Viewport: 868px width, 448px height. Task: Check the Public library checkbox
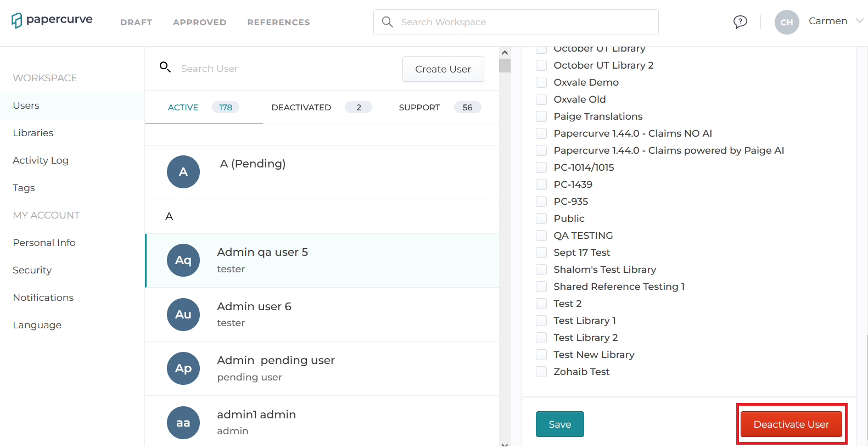[541, 219]
